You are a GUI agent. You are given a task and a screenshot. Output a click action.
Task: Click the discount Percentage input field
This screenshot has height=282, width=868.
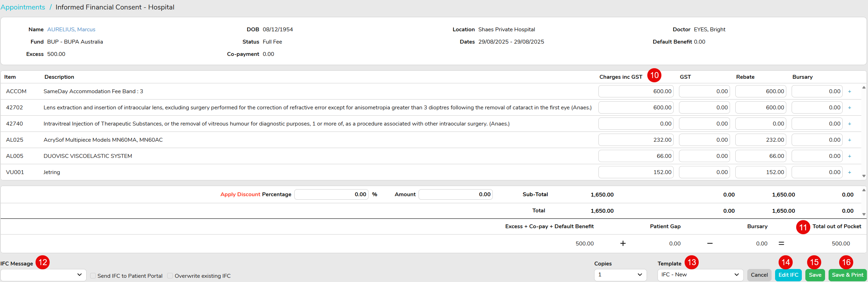tap(331, 194)
